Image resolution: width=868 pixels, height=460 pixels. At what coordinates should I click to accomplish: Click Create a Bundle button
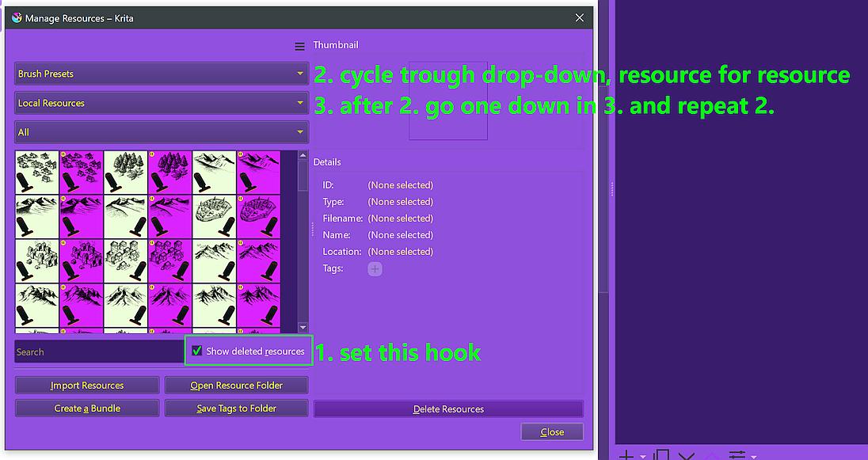87,408
